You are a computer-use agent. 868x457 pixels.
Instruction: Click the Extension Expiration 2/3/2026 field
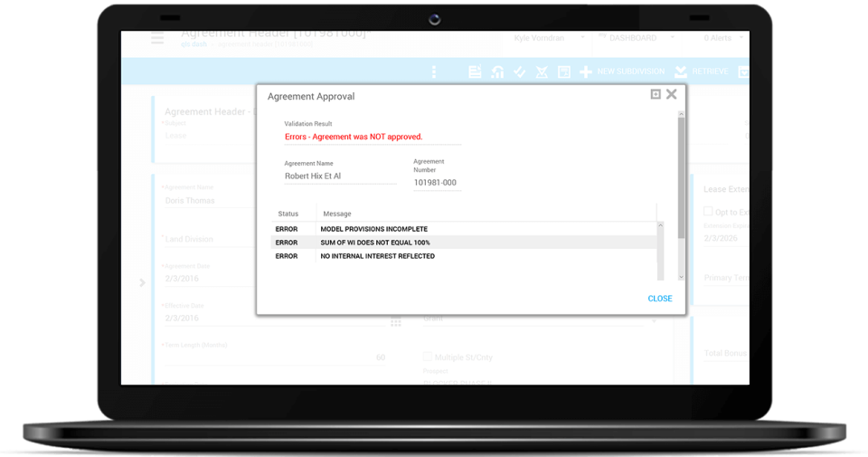pos(726,238)
